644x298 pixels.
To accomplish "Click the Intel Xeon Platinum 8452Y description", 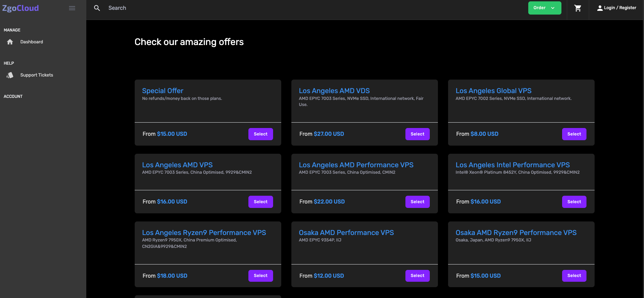I will (517, 172).
